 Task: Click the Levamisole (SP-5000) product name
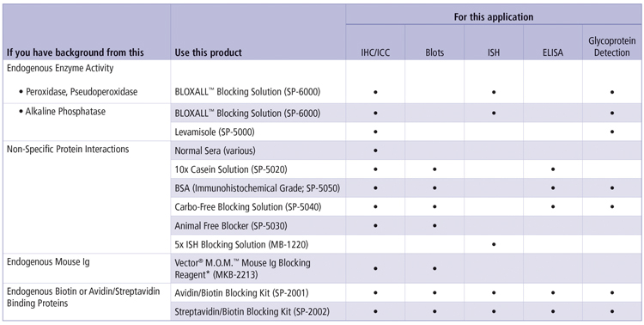pos(215,132)
